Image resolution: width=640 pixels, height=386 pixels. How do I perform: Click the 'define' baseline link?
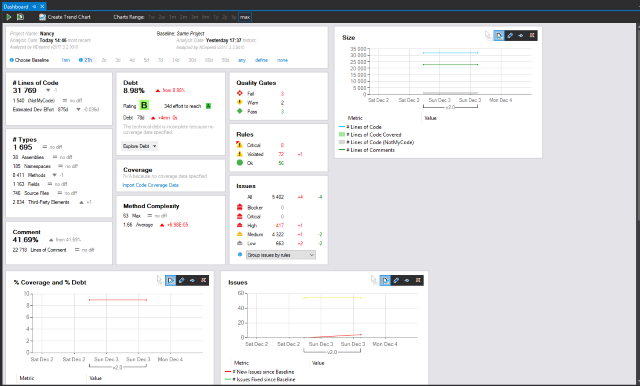(x=261, y=60)
